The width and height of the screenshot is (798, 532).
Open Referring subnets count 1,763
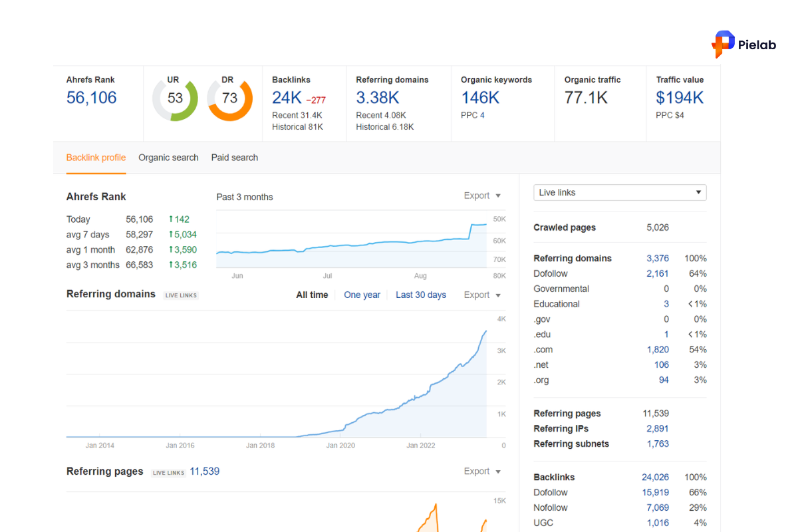pos(658,444)
